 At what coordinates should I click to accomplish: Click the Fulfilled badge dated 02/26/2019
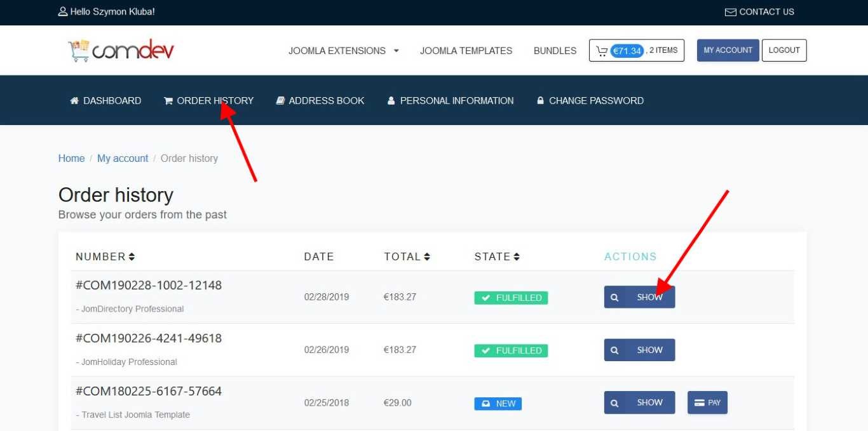point(511,350)
